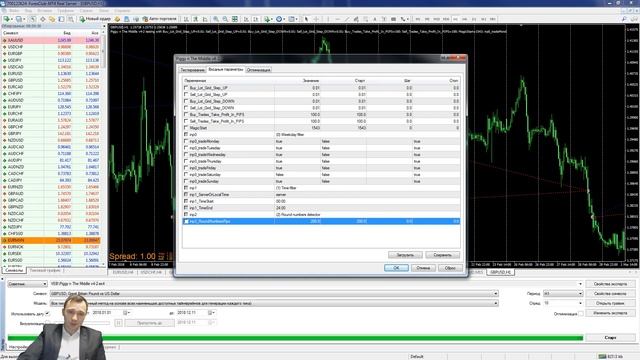Open the Period H1 dropdown
Screen dimensions: 640x360
[563, 293]
